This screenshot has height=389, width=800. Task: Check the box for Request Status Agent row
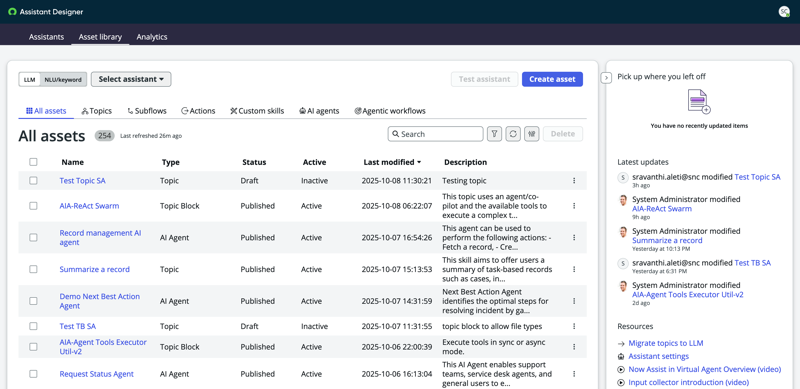point(33,374)
